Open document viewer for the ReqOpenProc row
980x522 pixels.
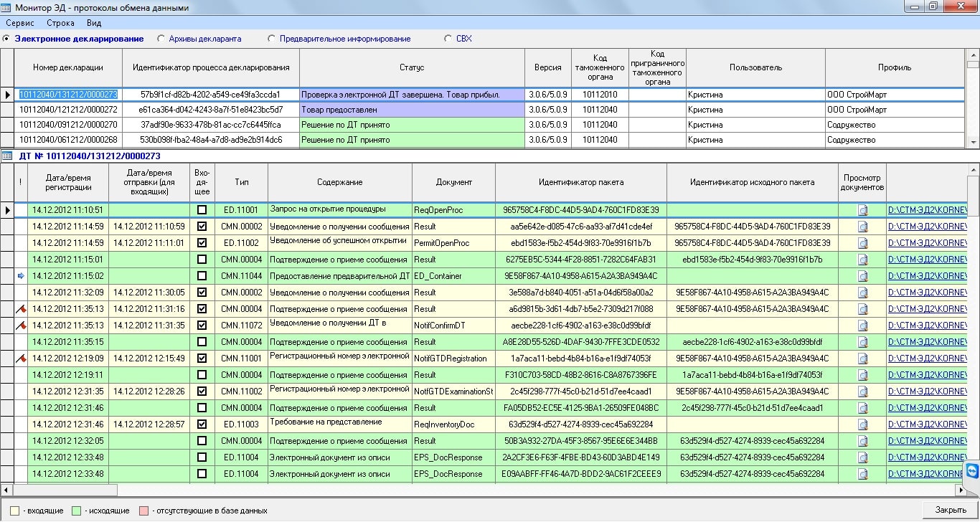click(862, 210)
